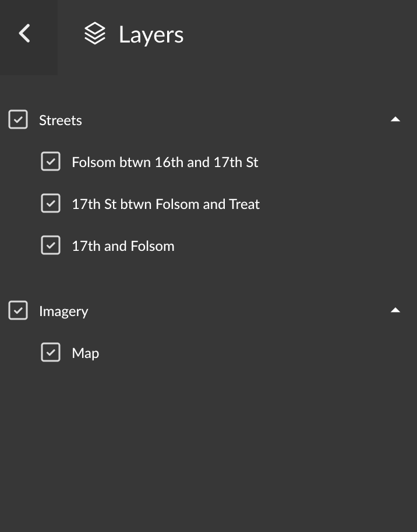Uncheck the Streets group checkbox
The image size is (417, 532).
point(18,119)
